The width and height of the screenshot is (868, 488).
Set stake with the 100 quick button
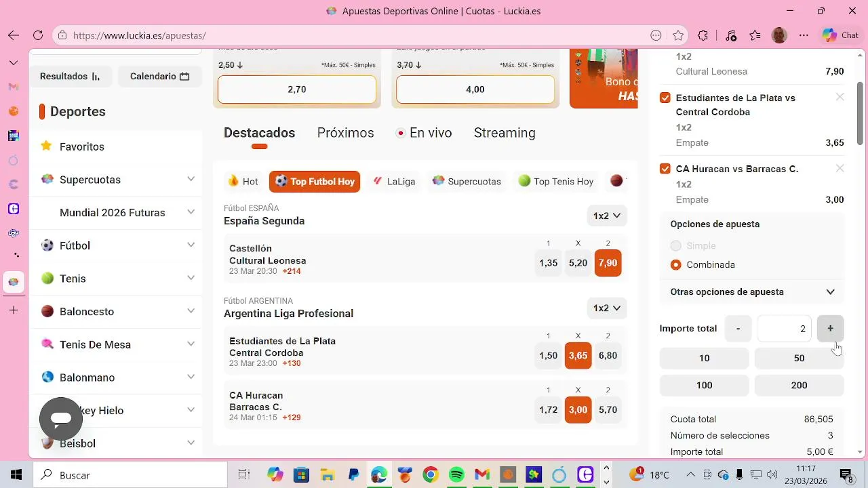coord(704,385)
